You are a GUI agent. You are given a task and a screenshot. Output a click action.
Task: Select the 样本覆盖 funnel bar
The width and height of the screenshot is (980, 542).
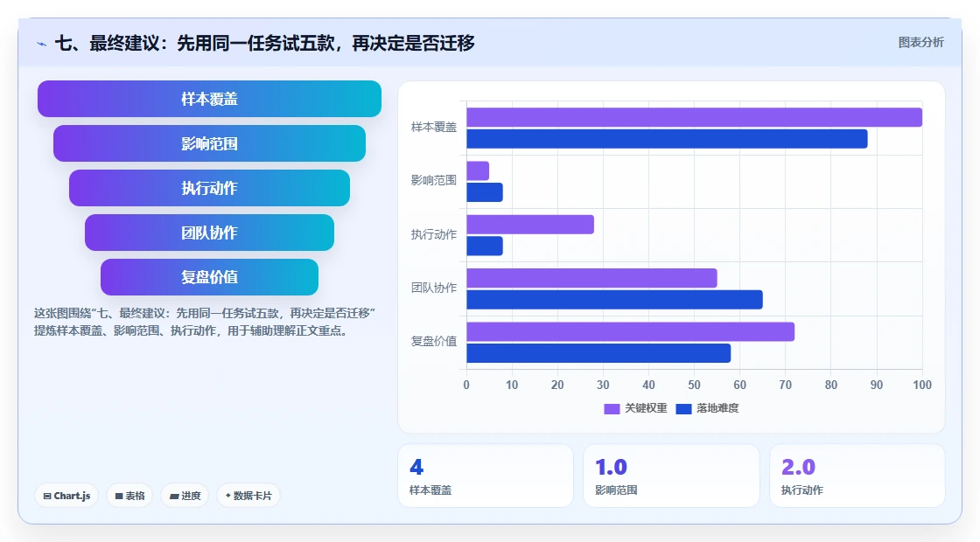click(209, 99)
